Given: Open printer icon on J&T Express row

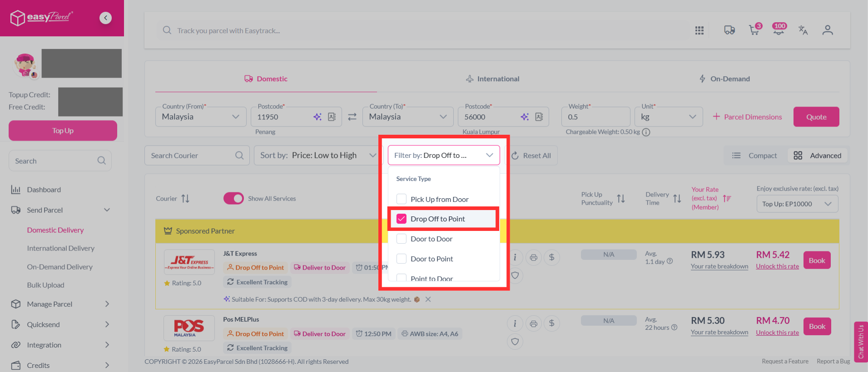Looking at the screenshot, I should coord(534,258).
